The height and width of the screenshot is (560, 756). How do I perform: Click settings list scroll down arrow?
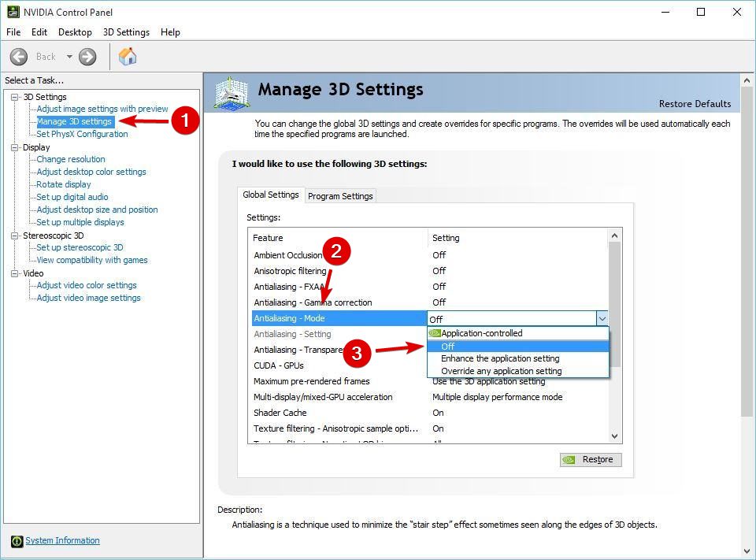[x=614, y=436]
